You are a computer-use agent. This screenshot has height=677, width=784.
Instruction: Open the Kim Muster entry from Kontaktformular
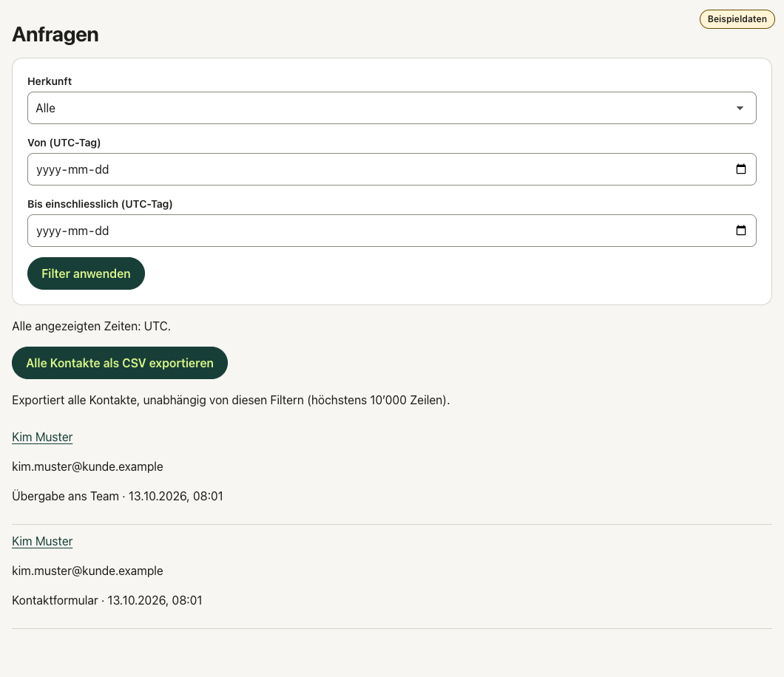click(x=42, y=541)
